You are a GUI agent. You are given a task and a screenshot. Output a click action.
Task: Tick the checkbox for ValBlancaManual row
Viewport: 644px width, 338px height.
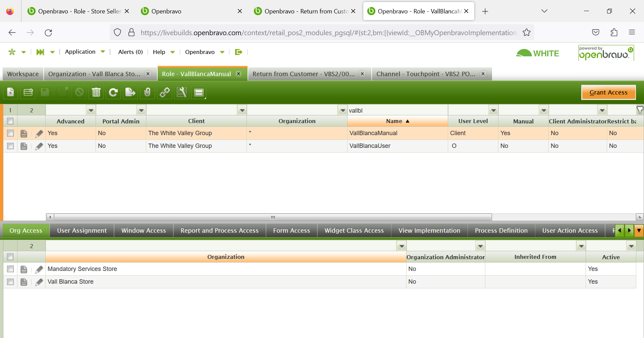pos(10,133)
